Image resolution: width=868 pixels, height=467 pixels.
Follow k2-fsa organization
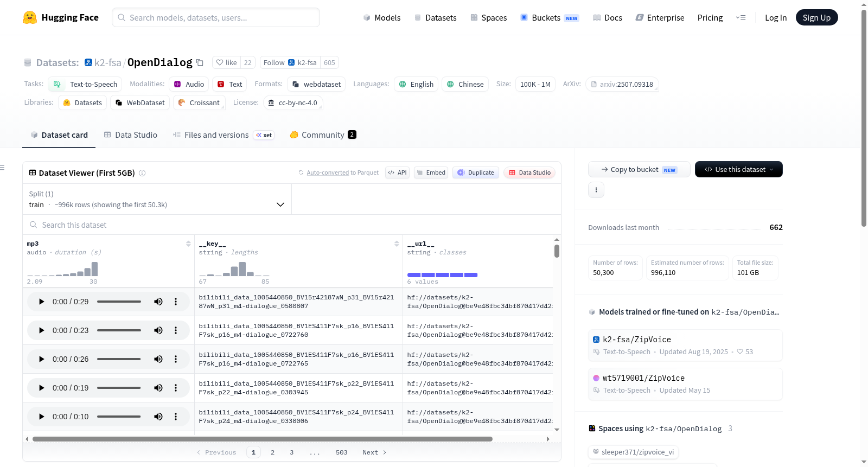(x=290, y=62)
